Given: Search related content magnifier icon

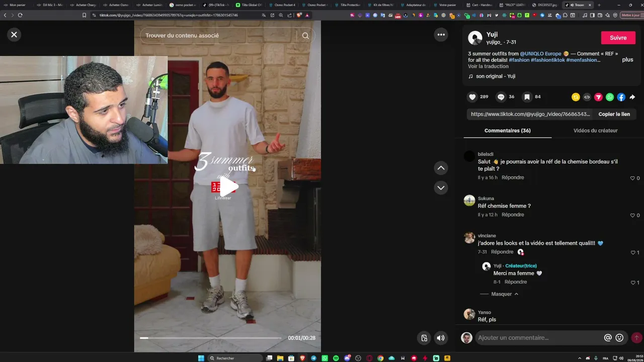Looking at the screenshot, I should [x=305, y=36].
